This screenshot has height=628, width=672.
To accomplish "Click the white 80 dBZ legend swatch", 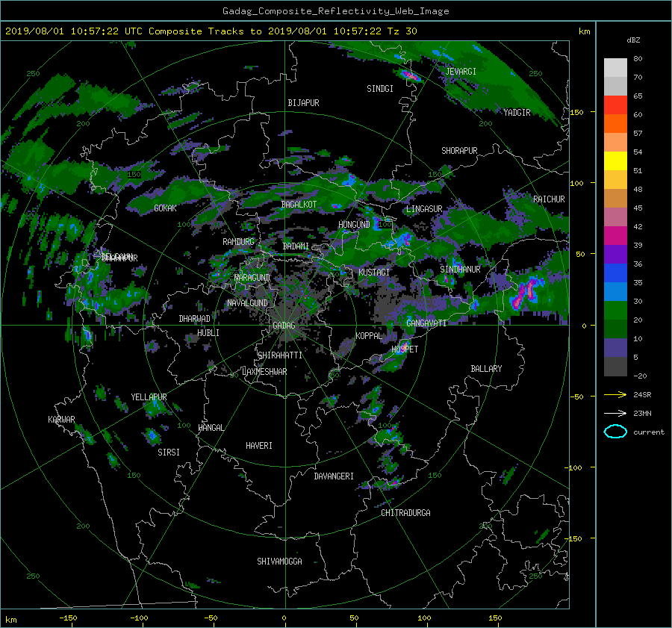I will coord(615,67).
